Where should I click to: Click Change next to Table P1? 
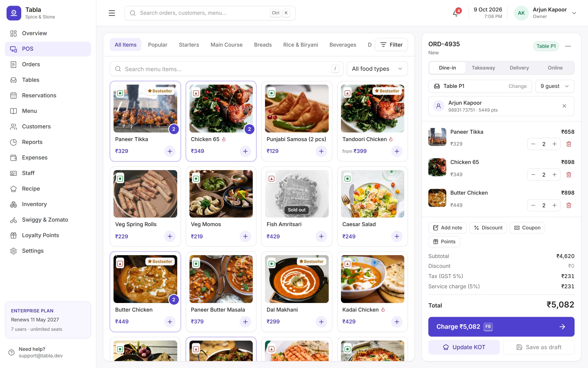click(x=518, y=86)
